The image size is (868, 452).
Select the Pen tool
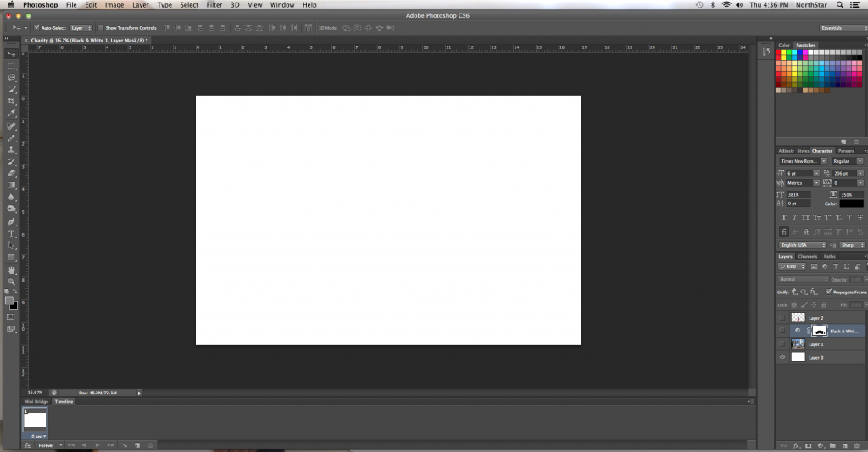point(11,221)
